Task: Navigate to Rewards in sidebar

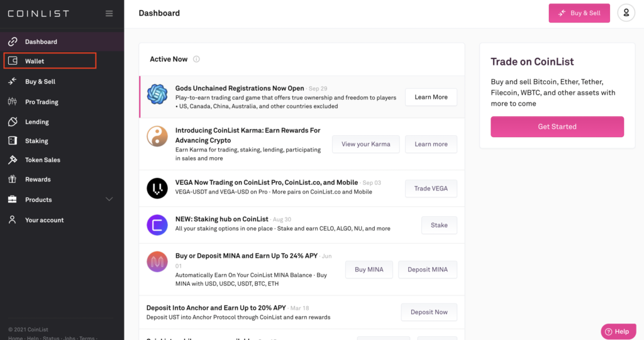Action: pyautogui.click(x=38, y=180)
